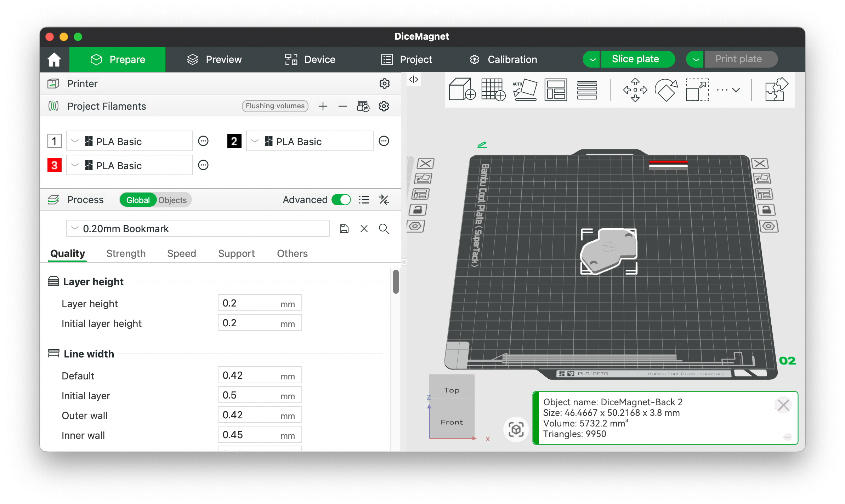Collapse the sidebar panel arrow

pyautogui.click(x=414, y=79)
